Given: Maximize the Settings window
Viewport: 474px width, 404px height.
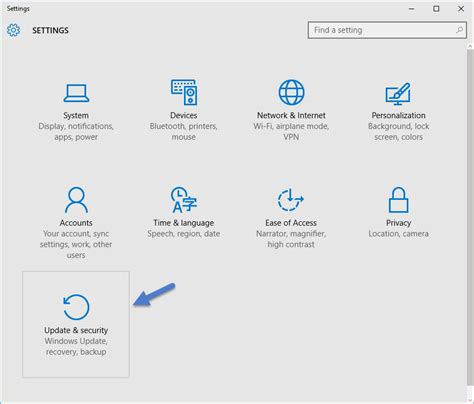Looking at the screenshot, I should point(436,9).
